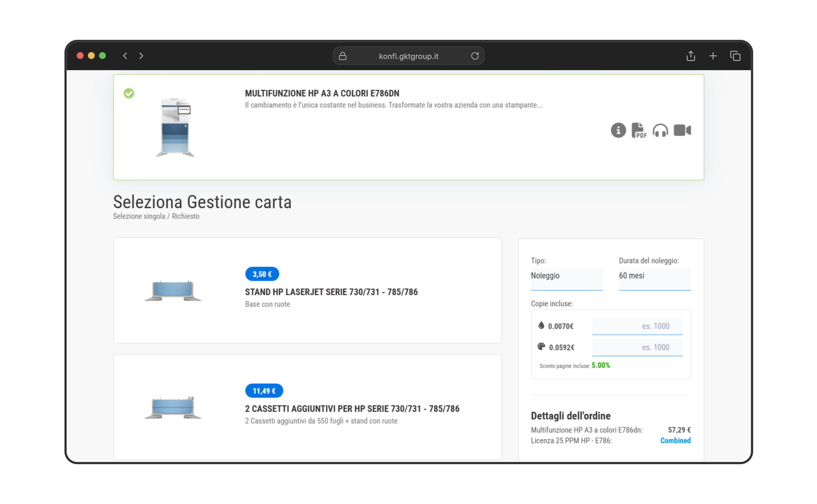Click the Copie incluse label
Image resolution: width=817 pixels, height=504 pixels.
pos(552,303)
